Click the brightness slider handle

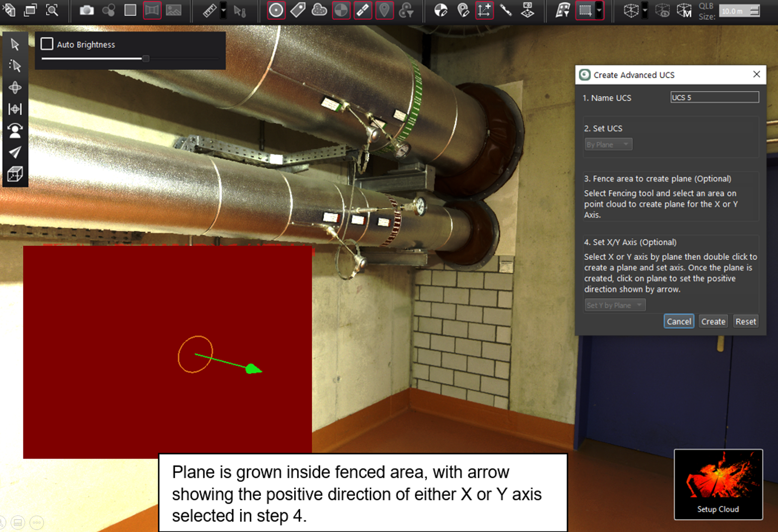click(x=146, y=59)
